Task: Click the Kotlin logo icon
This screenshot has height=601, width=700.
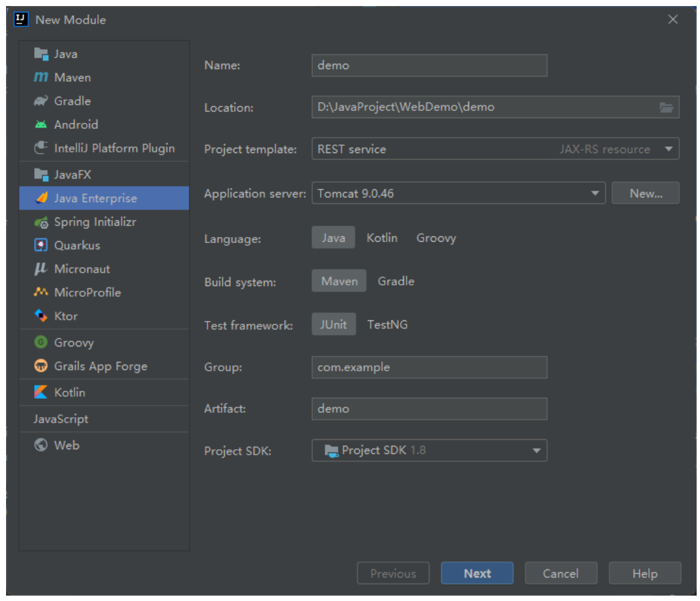Action: [41, 393]
